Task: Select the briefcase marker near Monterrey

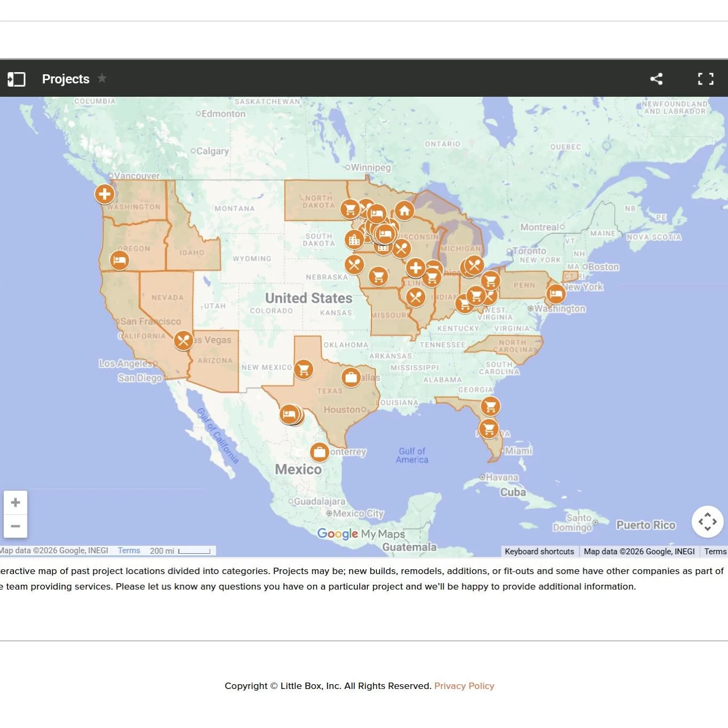Action: click(319, 452)
